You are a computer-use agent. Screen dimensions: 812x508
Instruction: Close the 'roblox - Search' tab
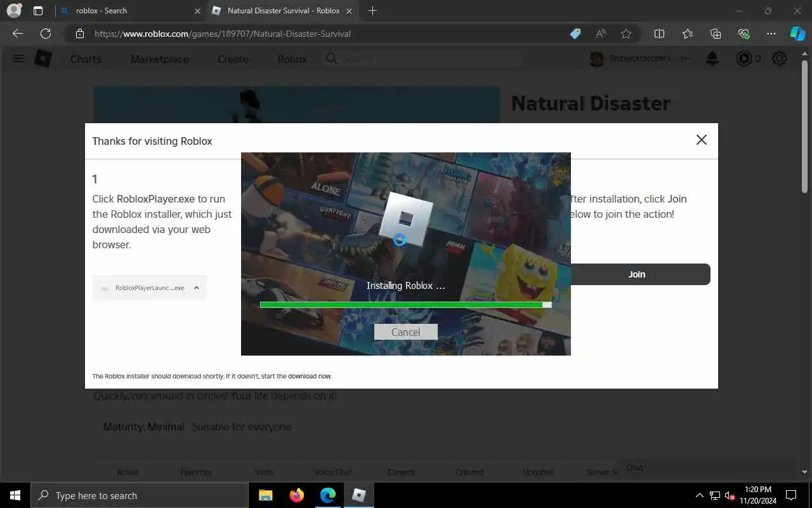[197, 11]
